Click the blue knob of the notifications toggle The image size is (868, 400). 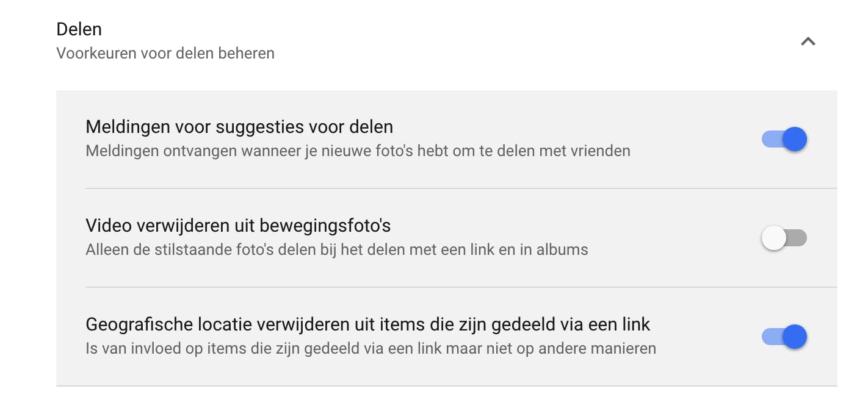click(x=795, y=139)
